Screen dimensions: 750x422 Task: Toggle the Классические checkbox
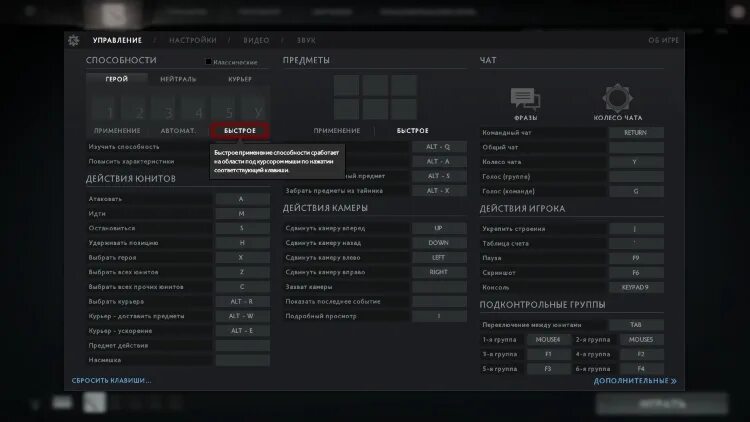(x=209, y=62)
